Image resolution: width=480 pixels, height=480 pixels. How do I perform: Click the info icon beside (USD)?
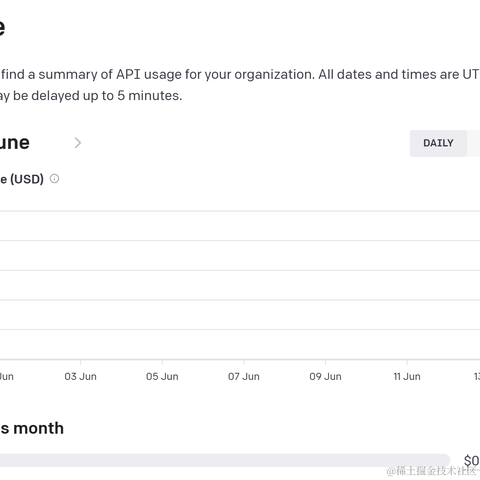tap(54, 179)
